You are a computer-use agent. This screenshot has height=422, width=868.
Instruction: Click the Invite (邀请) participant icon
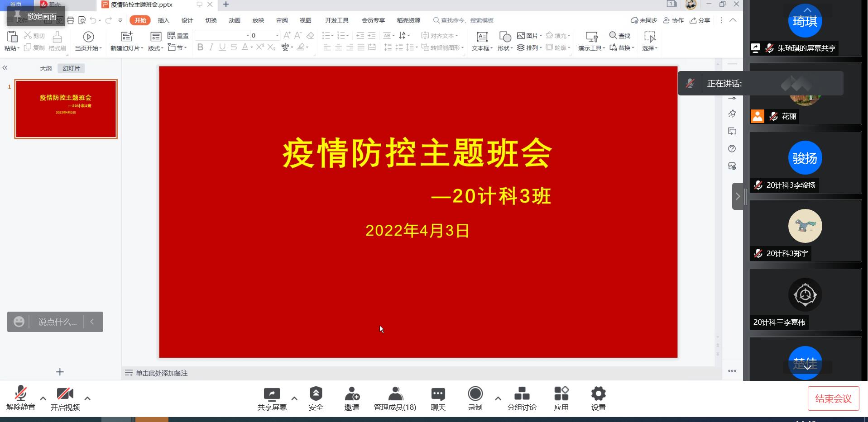point(351,398)
